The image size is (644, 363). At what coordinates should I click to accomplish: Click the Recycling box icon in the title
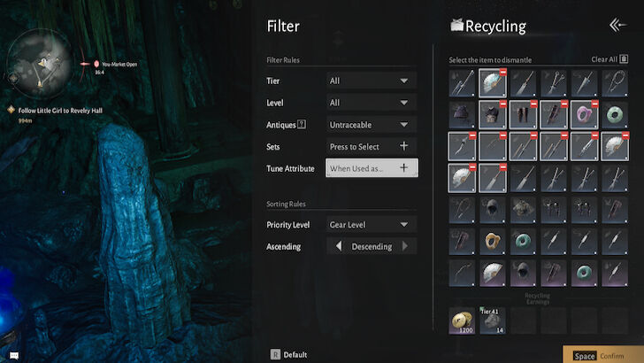(x=456, y=26)
